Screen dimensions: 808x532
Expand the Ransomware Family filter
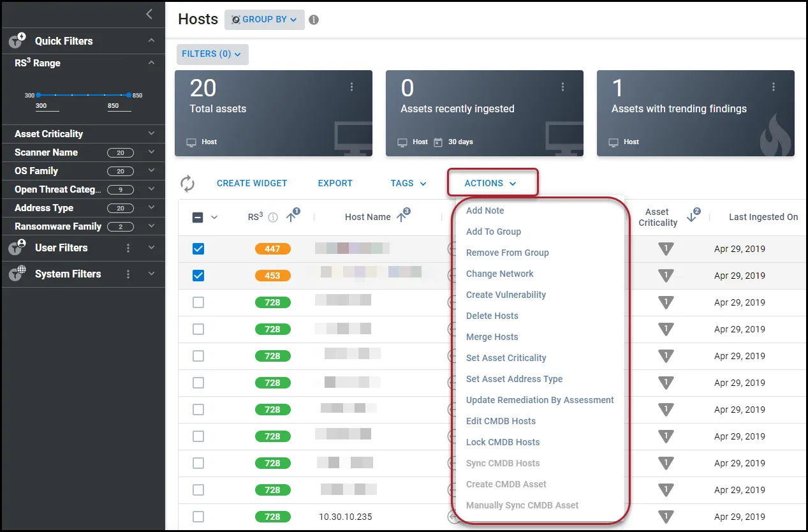tap(151, 226)
